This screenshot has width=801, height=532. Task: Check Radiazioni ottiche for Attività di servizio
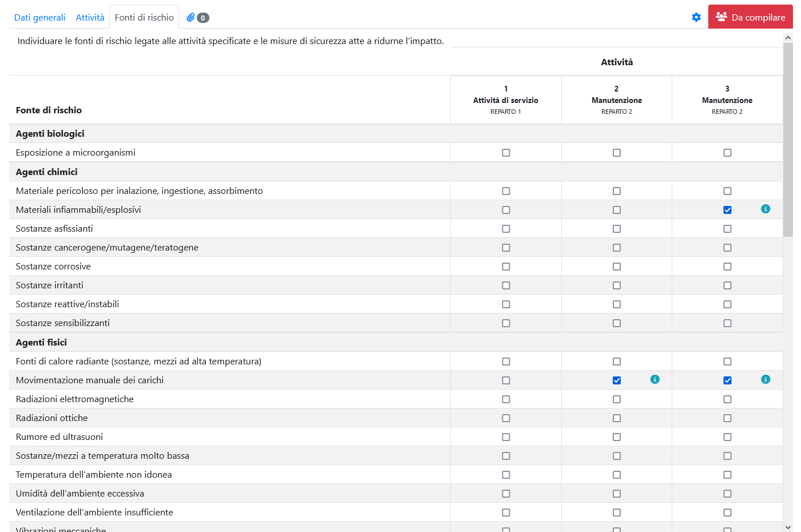click(x=506, y=418)
